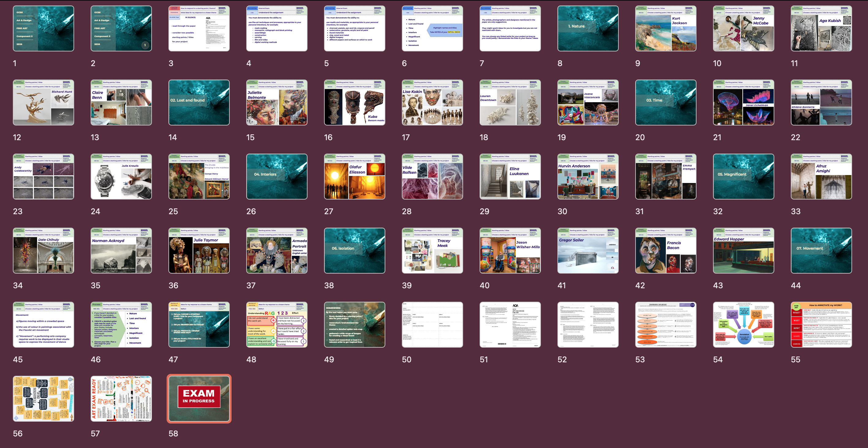The image size is (868, 448).
Task: Select the Dale Chihuly slide
Action: tap(43, 251)
